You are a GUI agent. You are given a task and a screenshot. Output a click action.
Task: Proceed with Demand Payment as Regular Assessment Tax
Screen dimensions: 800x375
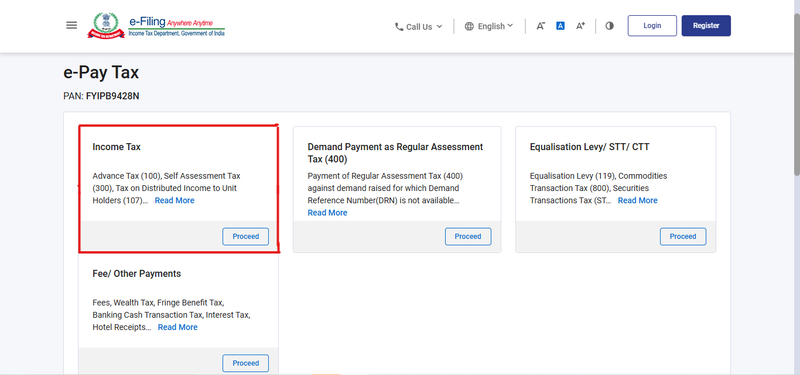pos(468,237)
